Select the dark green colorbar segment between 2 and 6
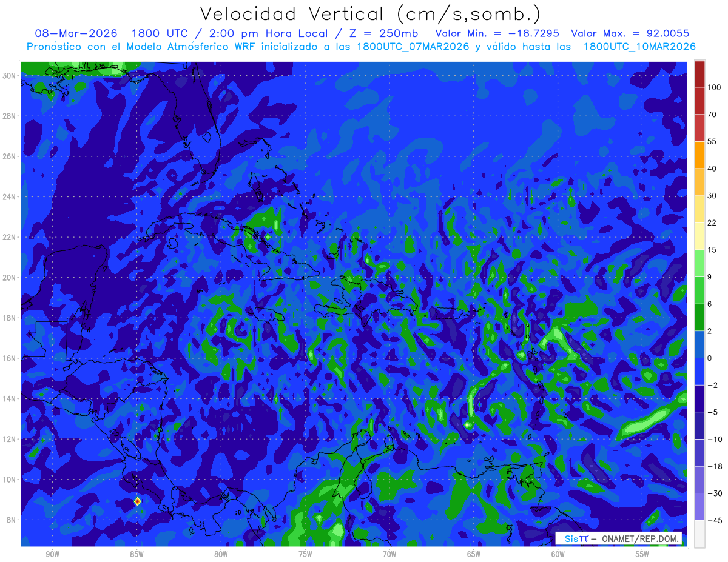This screenshot has height=562, width=728. point(699,317)
